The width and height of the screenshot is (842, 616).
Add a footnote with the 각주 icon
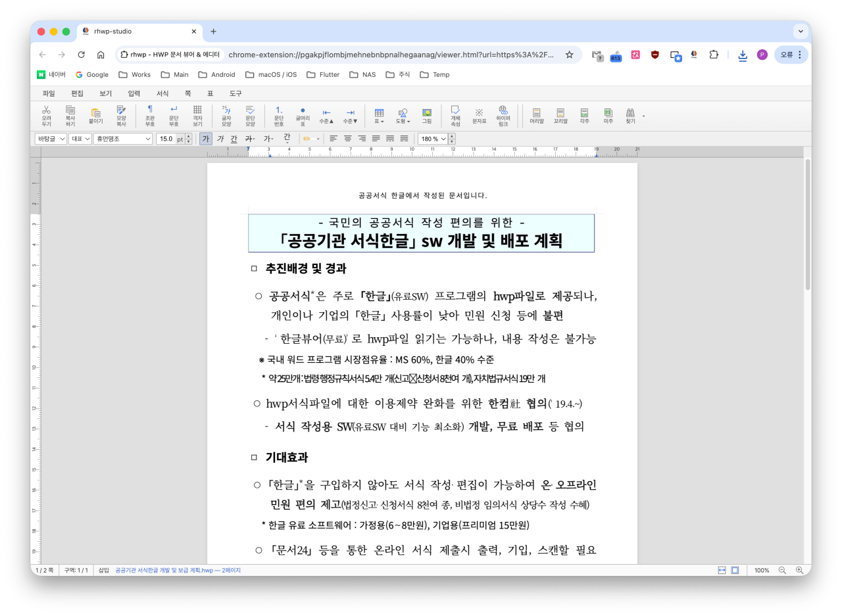coord(584,116)
